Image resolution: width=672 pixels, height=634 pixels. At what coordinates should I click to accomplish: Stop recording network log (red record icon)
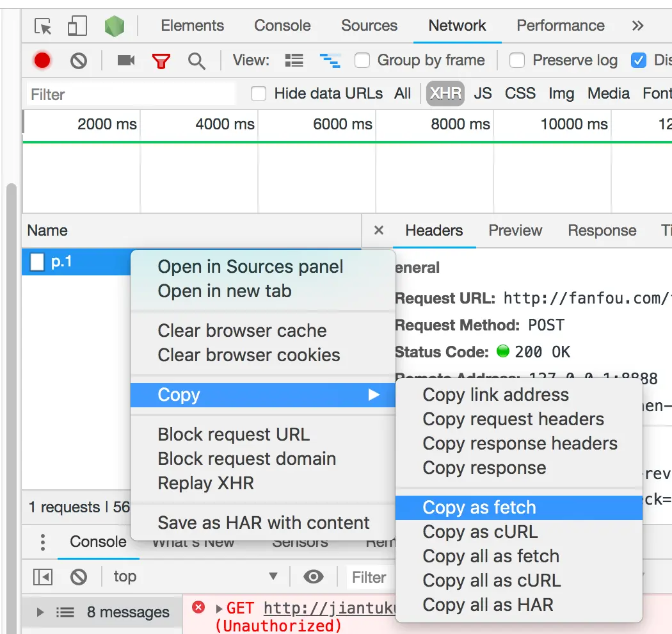pyautogui.click(x=42, y=60)
